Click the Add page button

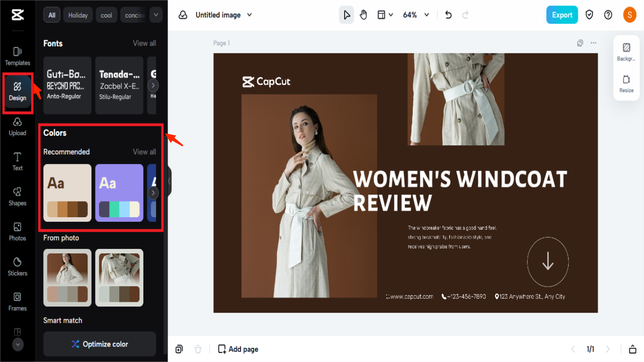[238, 349]
